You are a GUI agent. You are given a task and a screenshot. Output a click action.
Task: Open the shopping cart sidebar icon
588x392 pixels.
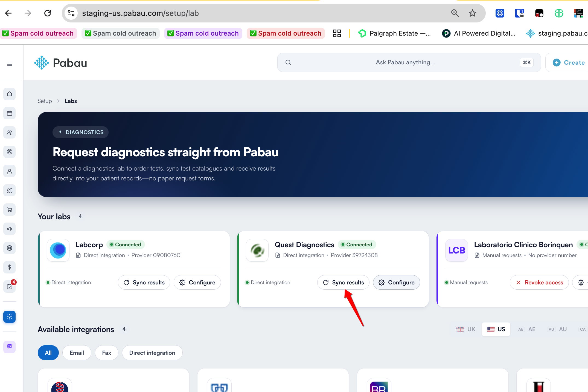(x=10, y=210)
